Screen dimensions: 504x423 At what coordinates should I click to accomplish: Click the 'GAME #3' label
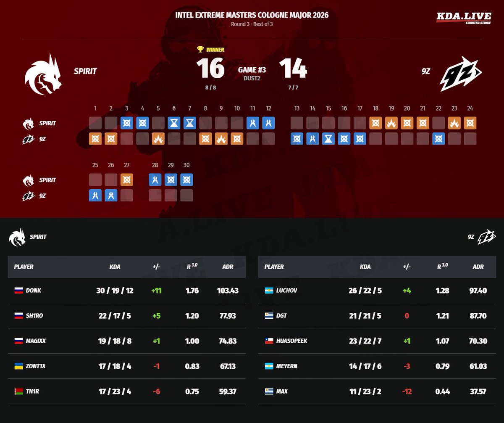252,69
